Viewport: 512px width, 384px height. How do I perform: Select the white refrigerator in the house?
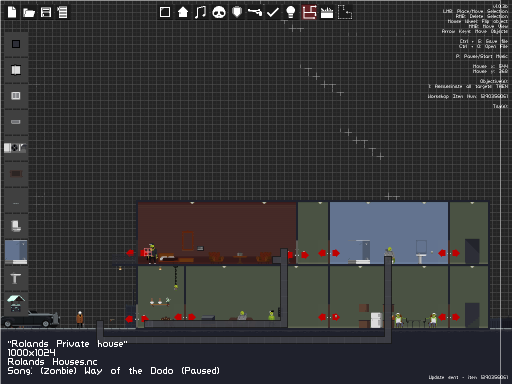coord(376,320)
